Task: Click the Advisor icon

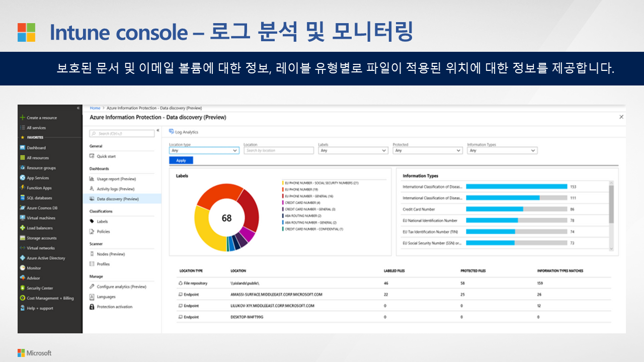Action: pos(22,278)
